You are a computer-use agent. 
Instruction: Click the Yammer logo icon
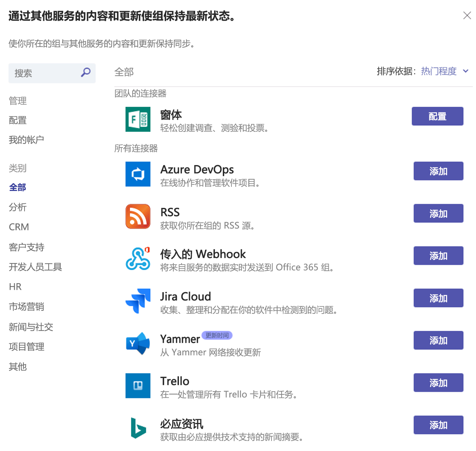138,344
